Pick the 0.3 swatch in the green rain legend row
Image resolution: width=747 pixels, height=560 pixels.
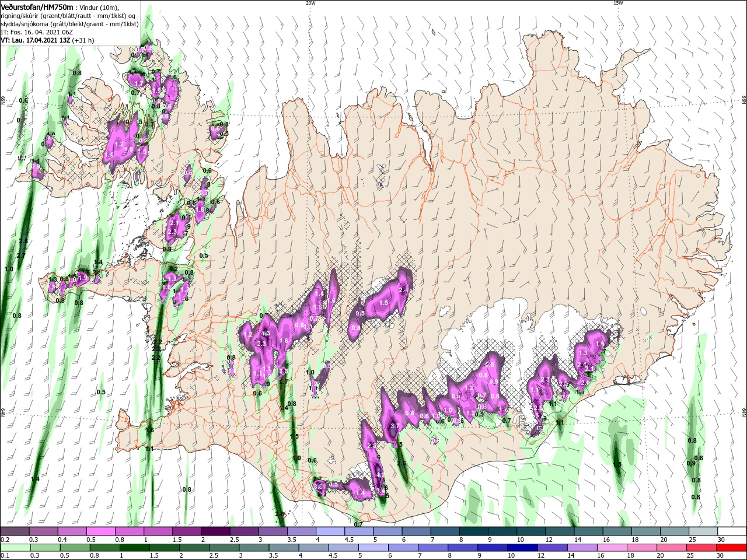[x=45, y=548]
